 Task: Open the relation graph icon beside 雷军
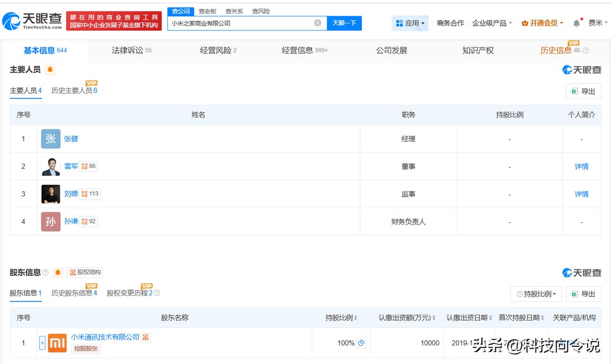click(x=84, y=166)
